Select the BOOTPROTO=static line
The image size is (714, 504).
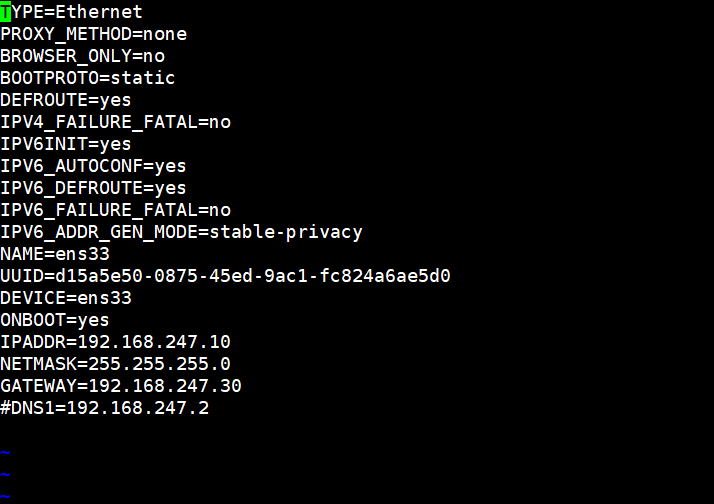pos(88,78)
